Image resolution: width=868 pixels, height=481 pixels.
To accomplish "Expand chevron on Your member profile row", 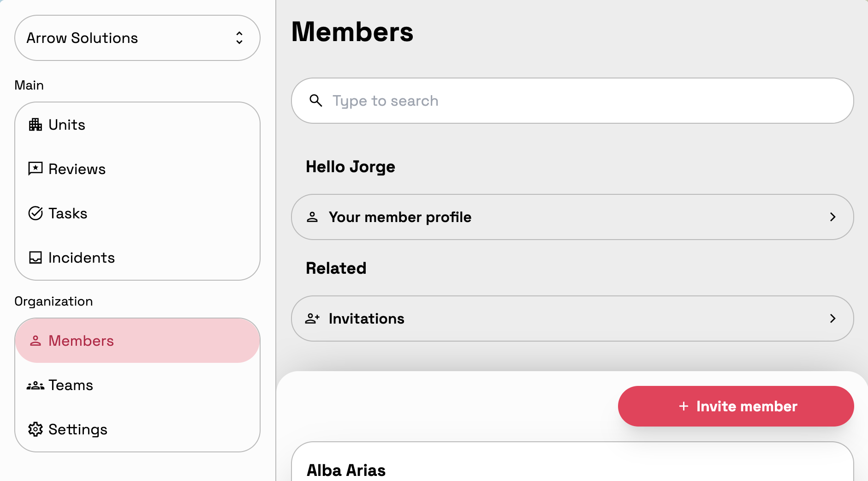I will [833, 217].
